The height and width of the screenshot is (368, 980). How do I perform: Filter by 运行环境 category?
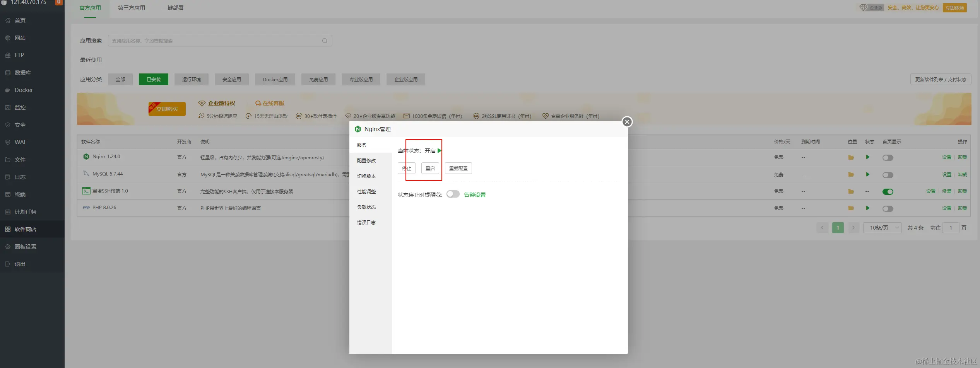pyautogui.click(x=192, y=80)
